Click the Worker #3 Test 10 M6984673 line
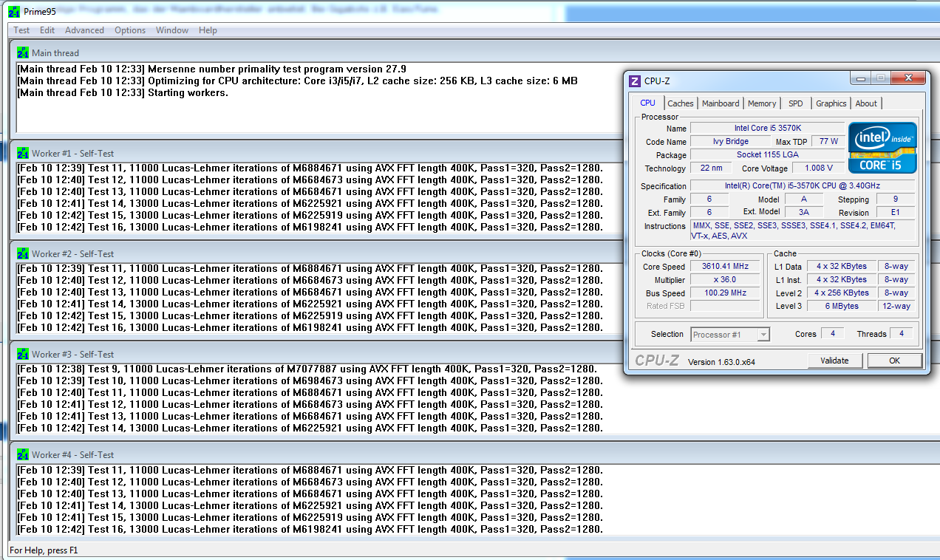This screenshot has height=560, width=940. (x=310, y=380)
